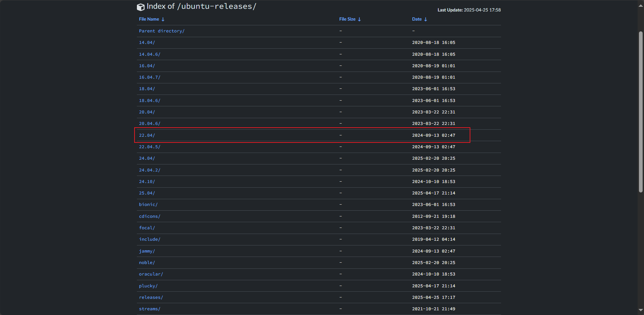The image size is (644, 315).
Task: Open the cdicons/ directory
Action: coord(149,216)
